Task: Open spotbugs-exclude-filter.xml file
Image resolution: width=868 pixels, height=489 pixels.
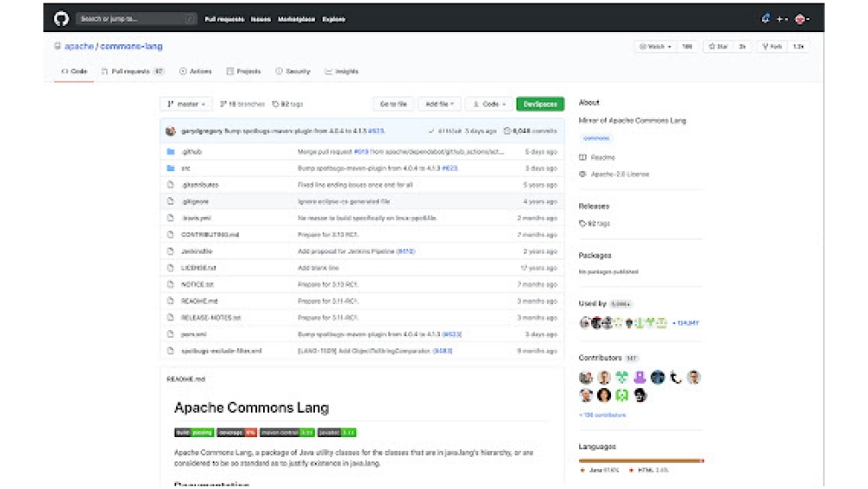Action: [221, 351]
